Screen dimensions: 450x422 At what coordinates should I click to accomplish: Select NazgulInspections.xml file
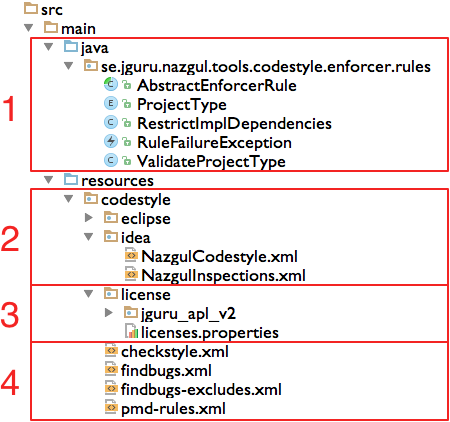tap(223, 276)
